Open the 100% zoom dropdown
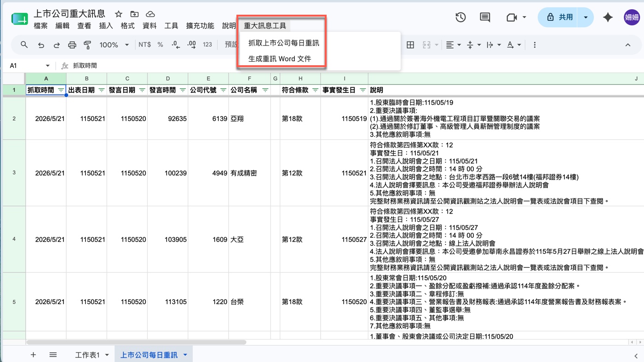644x362 pixels. 115,45
